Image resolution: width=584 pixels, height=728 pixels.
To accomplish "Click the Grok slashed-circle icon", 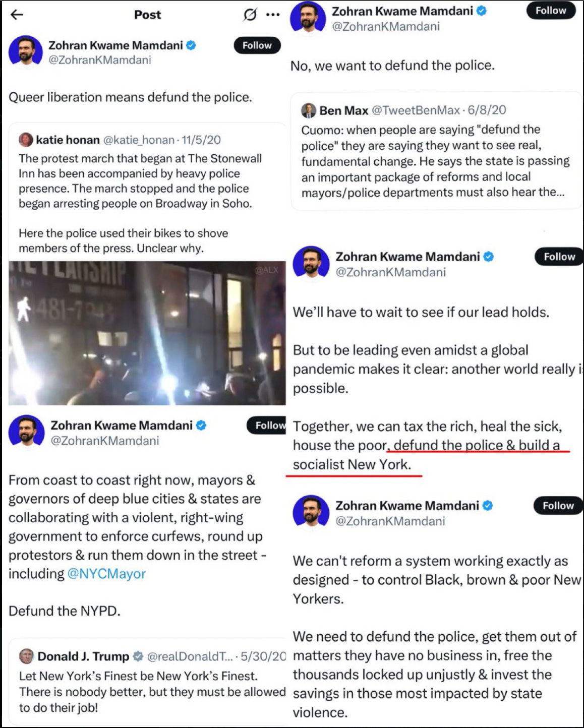I will click(x=250, y=15).
